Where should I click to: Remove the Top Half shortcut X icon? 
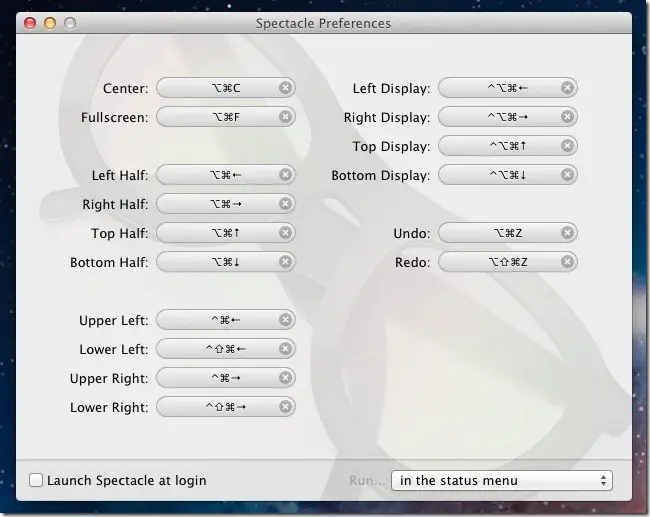pos(285,233)
